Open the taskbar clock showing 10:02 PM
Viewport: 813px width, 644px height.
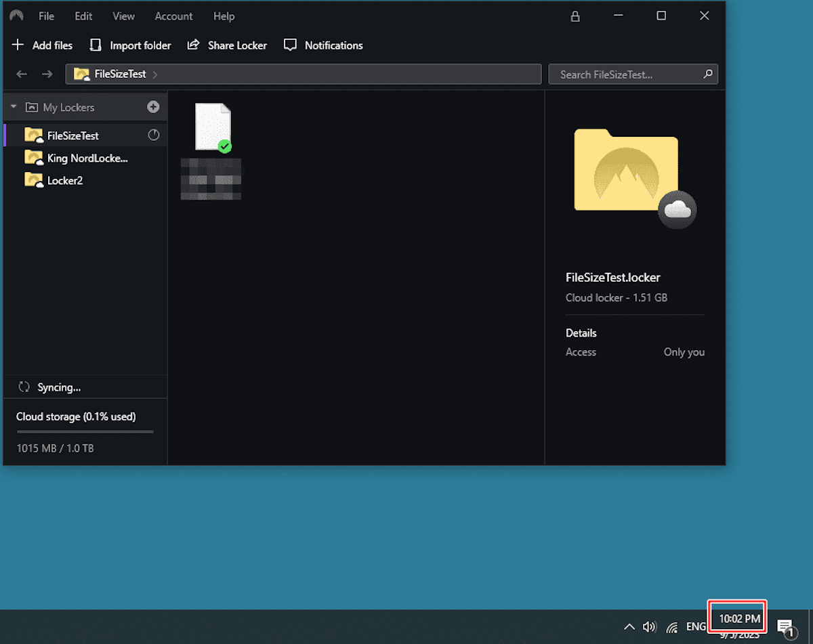(739, 619)
